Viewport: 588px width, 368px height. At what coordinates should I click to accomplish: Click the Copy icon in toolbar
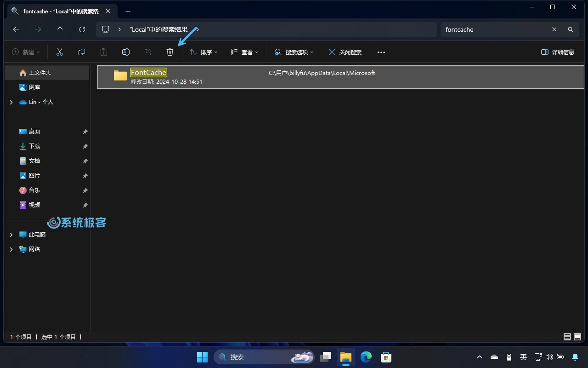click(x=82, y=52)
